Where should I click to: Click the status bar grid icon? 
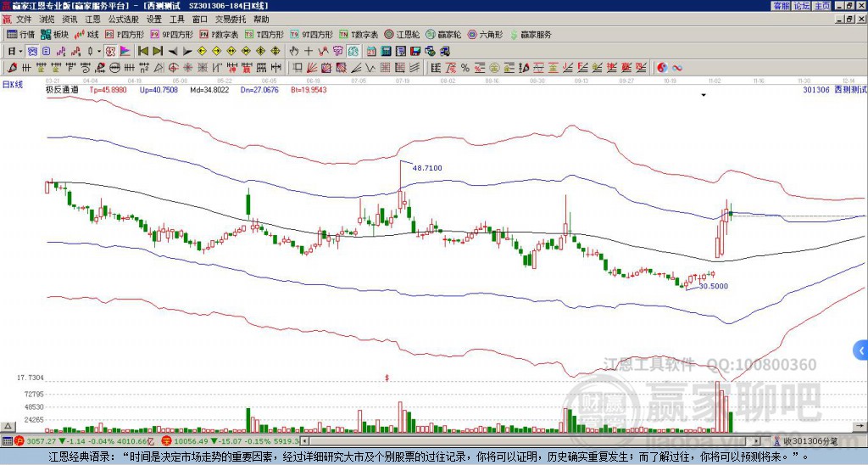coord(7,441)
